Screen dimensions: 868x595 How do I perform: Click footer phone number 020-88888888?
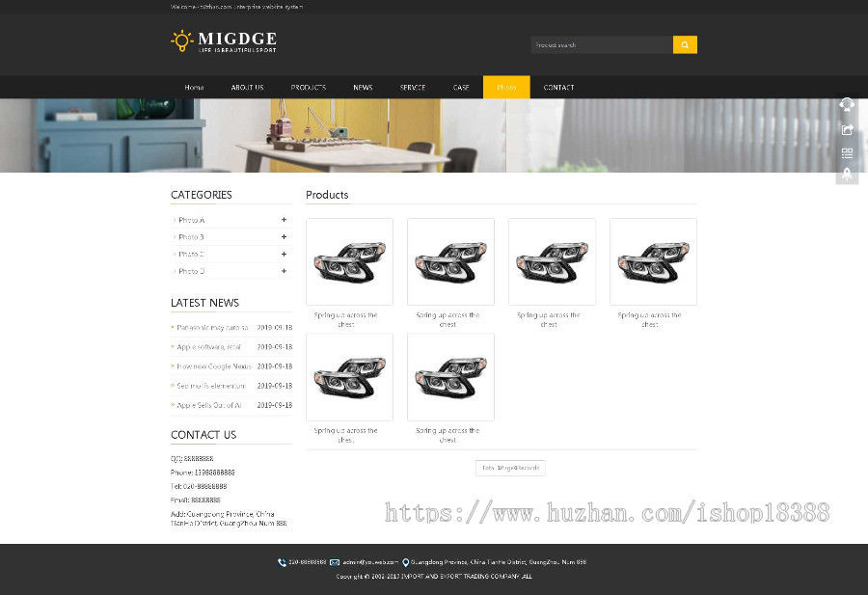308,562
